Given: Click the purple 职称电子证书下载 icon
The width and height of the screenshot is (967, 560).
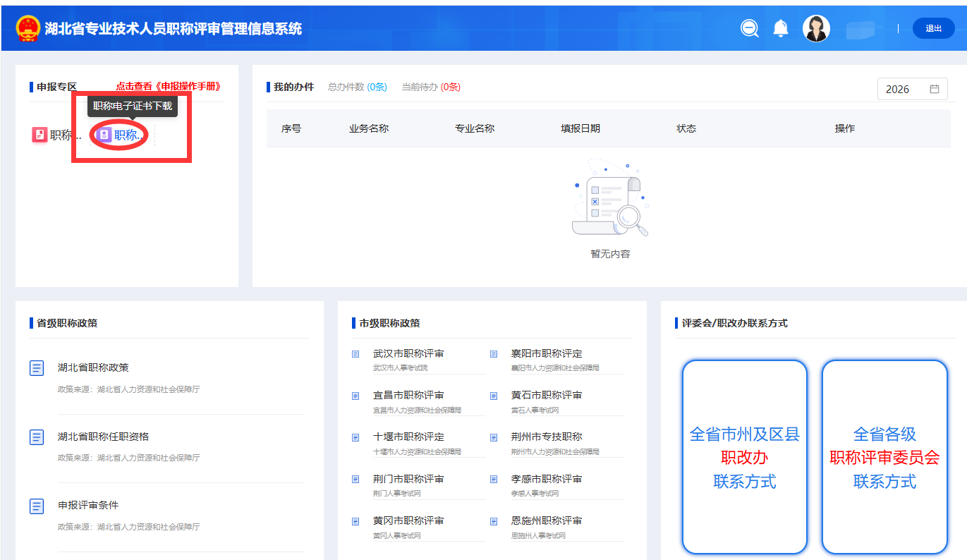Looking at the screenshot, I should (104, 135).
